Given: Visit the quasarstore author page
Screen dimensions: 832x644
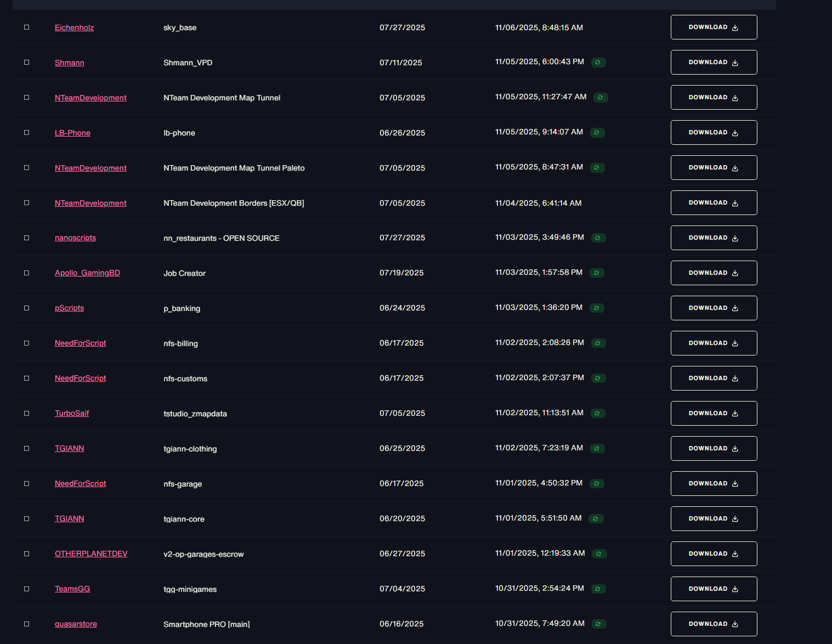Looking at the screenshot, I should pos(76,624).
